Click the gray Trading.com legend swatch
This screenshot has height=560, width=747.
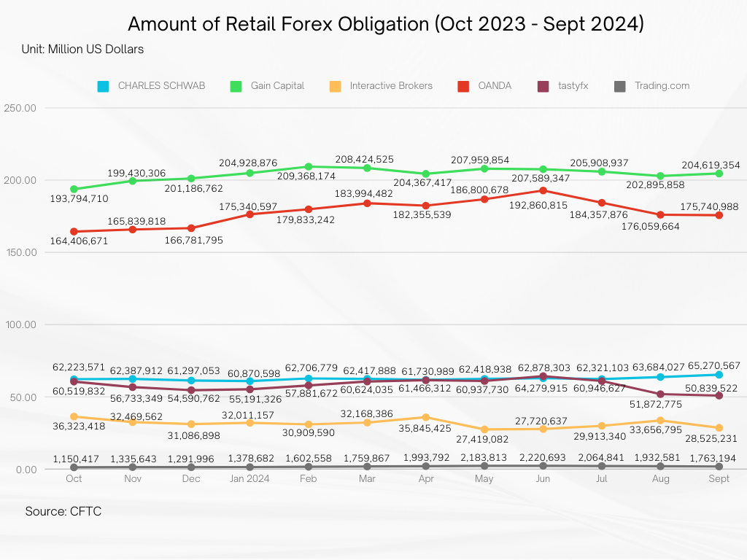pyautogui.click(x=620, y=86)
